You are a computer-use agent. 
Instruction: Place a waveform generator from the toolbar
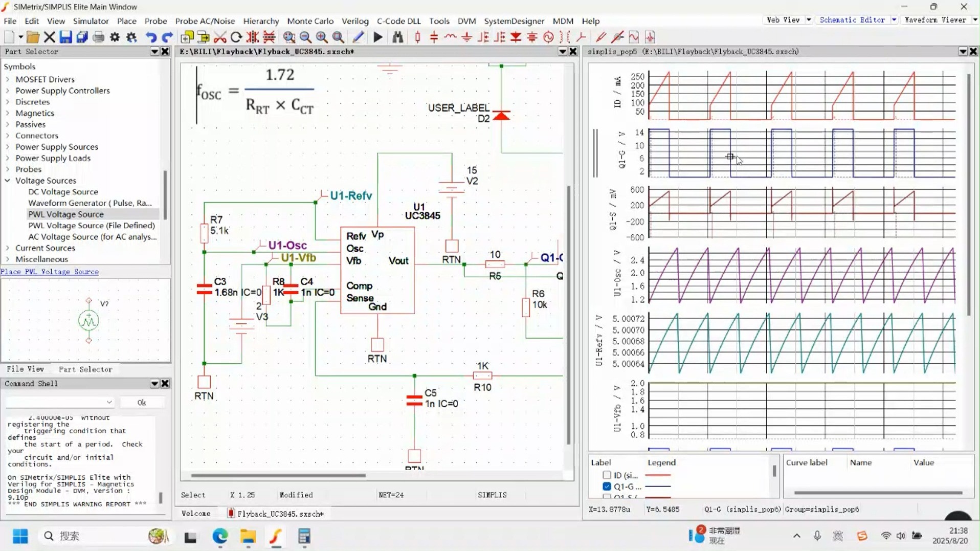coord(634,37)
